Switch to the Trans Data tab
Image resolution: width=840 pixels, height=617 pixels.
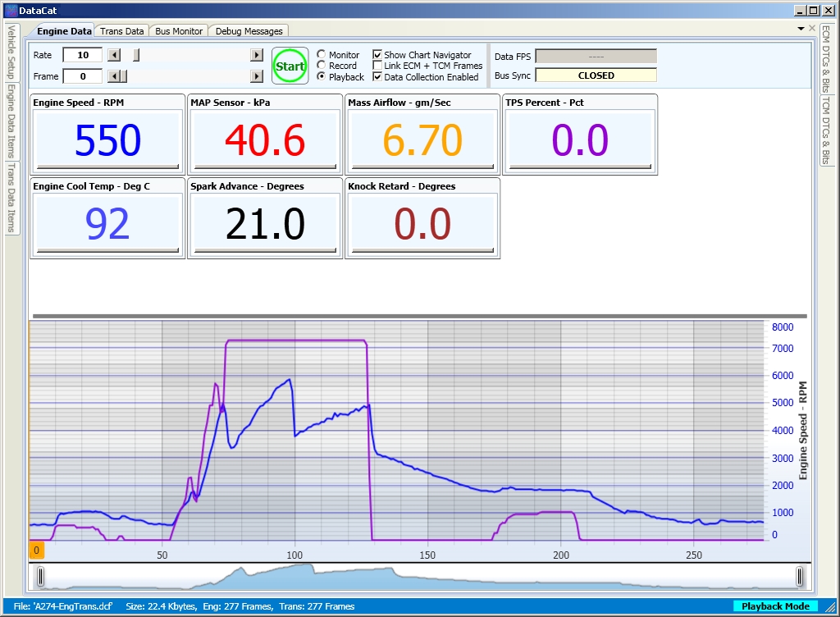tap(121, 31)
